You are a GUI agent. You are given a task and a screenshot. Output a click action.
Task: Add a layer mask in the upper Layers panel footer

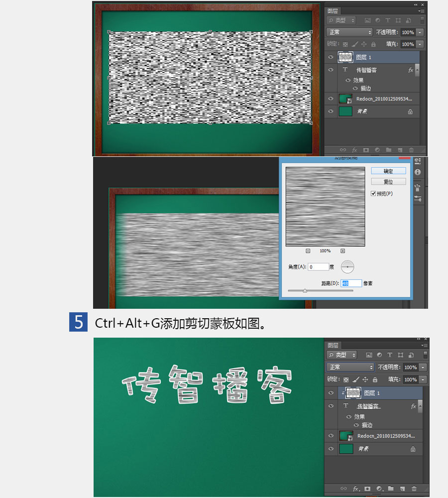(366, 149)
